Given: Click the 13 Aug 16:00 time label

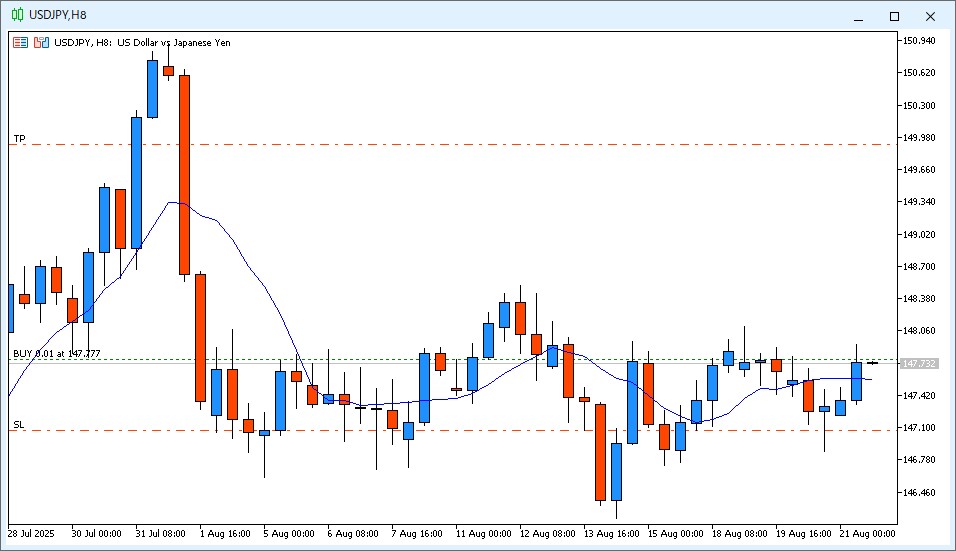Looking at the screenshot, I should (612, 534).
